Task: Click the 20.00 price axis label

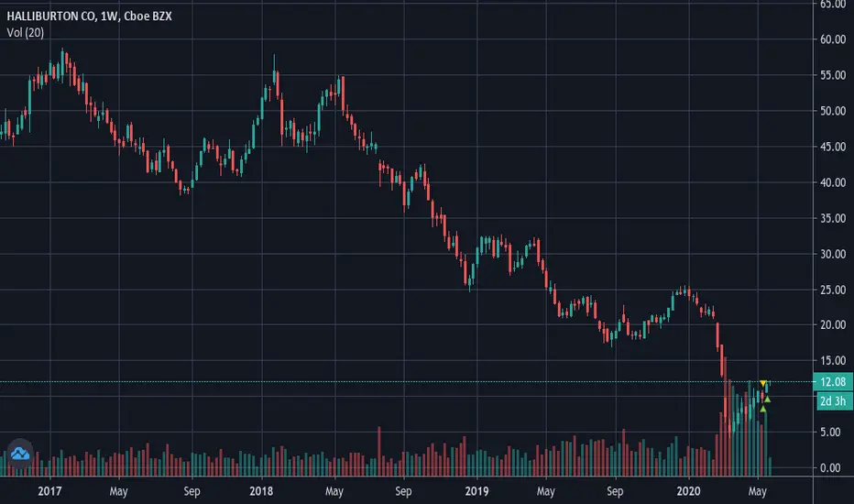Action: tap(833, 324)
